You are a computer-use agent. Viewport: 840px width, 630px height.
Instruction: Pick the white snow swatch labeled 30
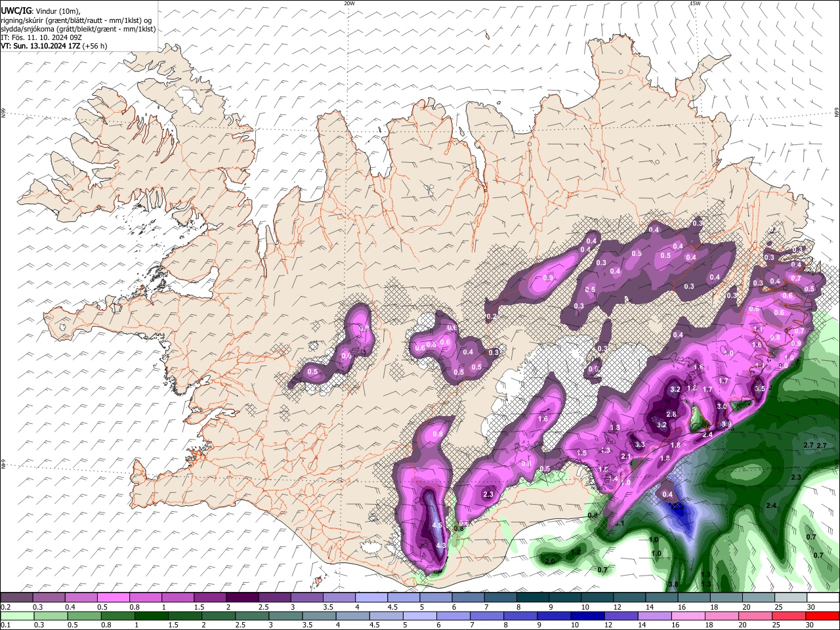click(824, 598)
